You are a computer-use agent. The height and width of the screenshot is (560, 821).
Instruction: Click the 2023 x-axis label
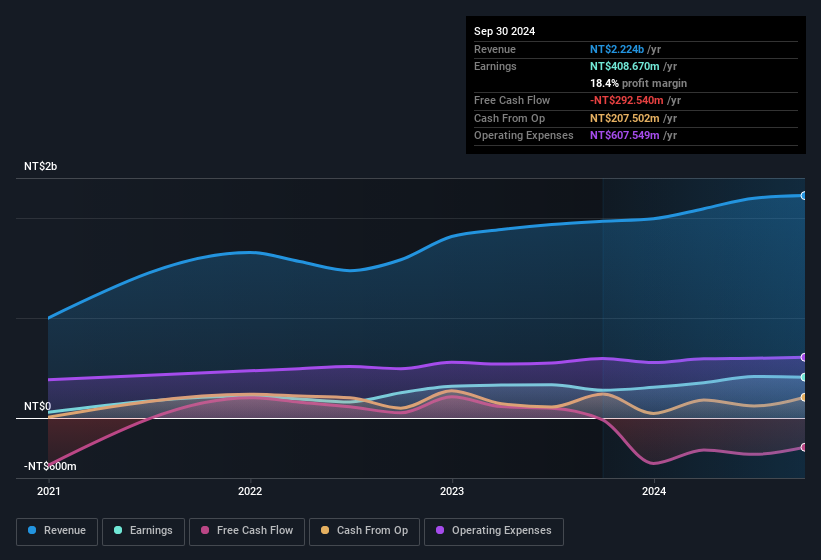(452, 491)
